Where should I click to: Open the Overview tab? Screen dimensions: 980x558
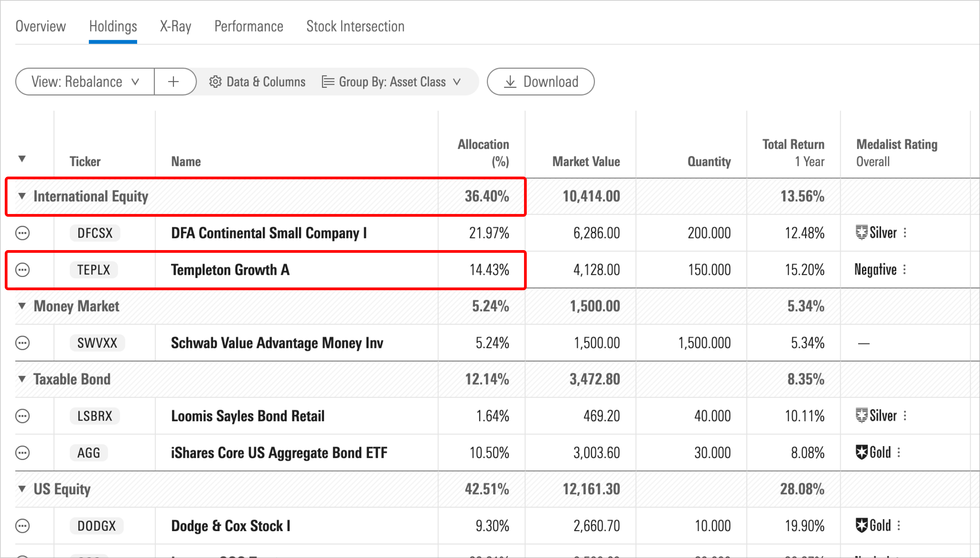(40, 27)
